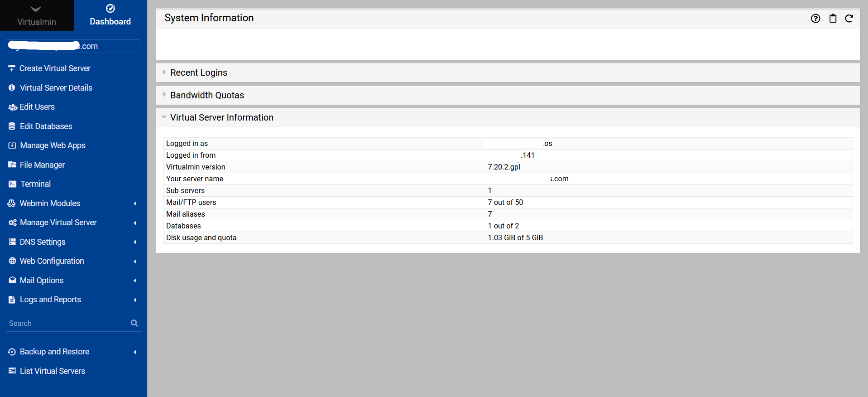Click the Terminal icon
The height and width of the screenshot is (397, 868).
point(12,184)
